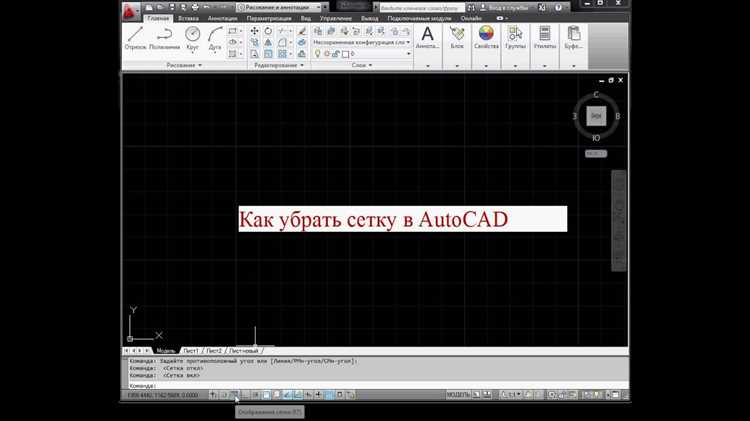Viewport: 750px width, 421px height.
Task: Pick the Copy tool in Редактирование panel
Action: pos(254,43)
